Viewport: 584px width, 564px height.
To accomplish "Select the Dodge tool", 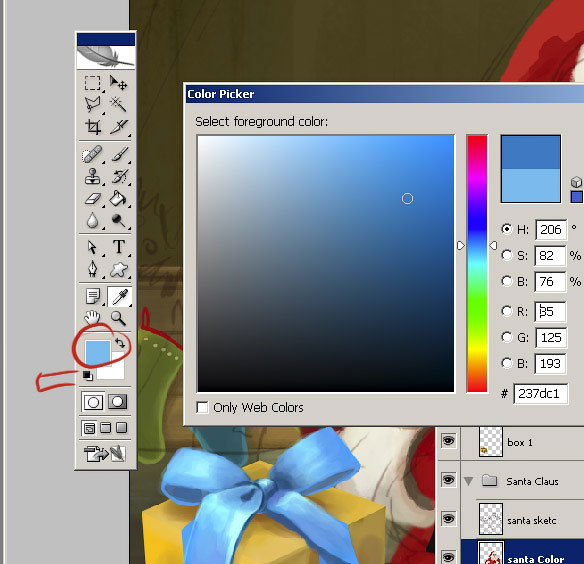I will click(x=118, y=221).
